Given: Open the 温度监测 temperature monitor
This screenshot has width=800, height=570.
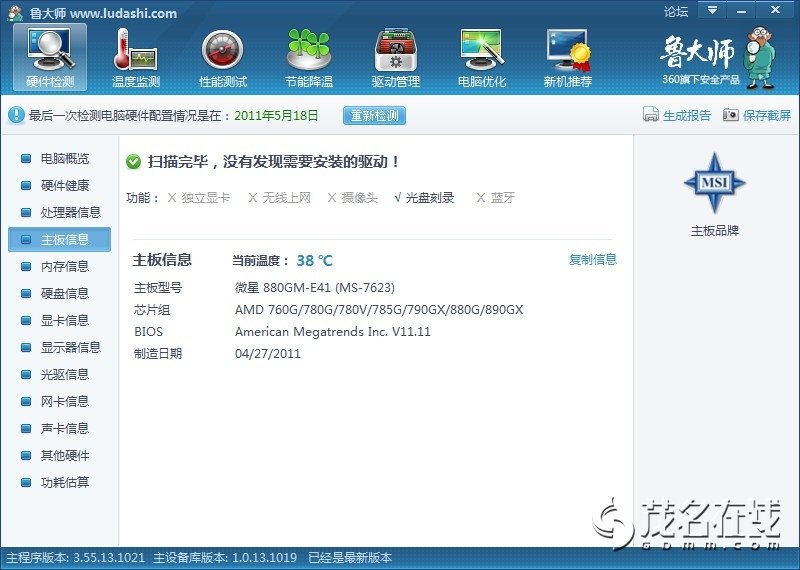Looking at the screenshot, I should click(x=136, y=57).
